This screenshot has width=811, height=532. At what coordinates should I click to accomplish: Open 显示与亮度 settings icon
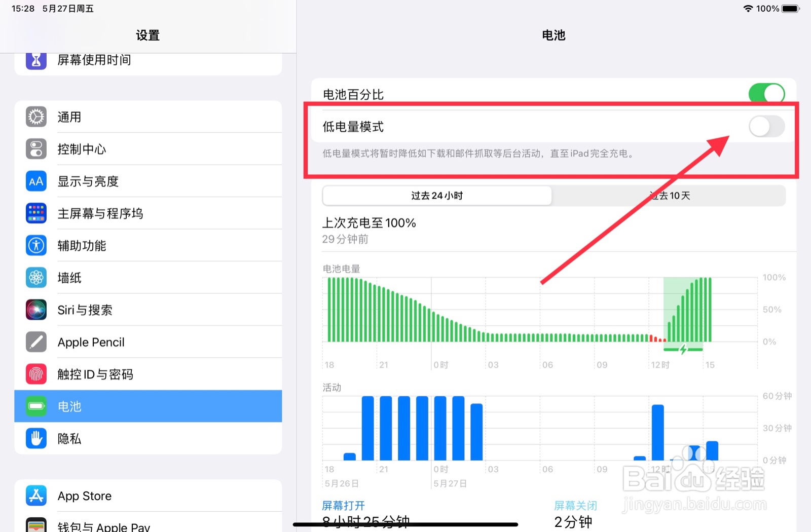click(35, 181)
